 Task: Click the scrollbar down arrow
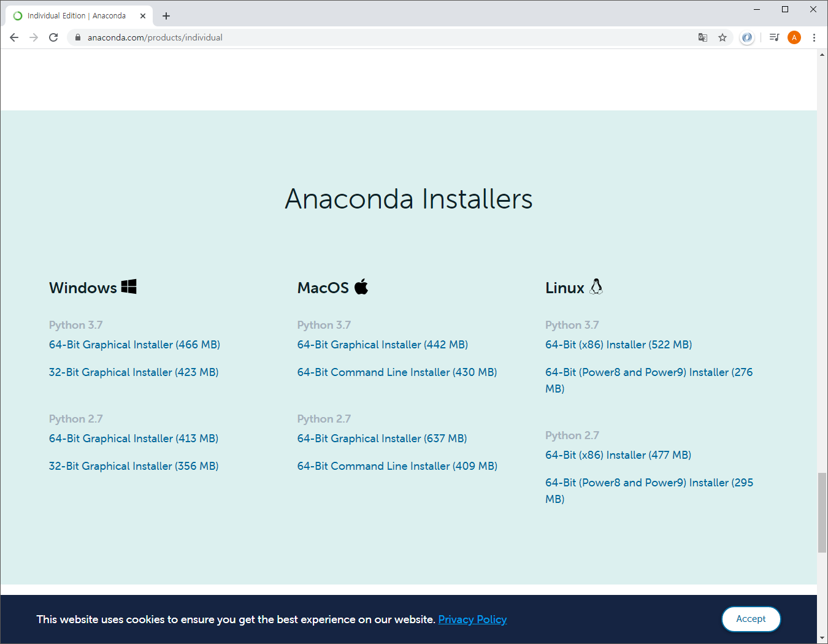point(822,638)
